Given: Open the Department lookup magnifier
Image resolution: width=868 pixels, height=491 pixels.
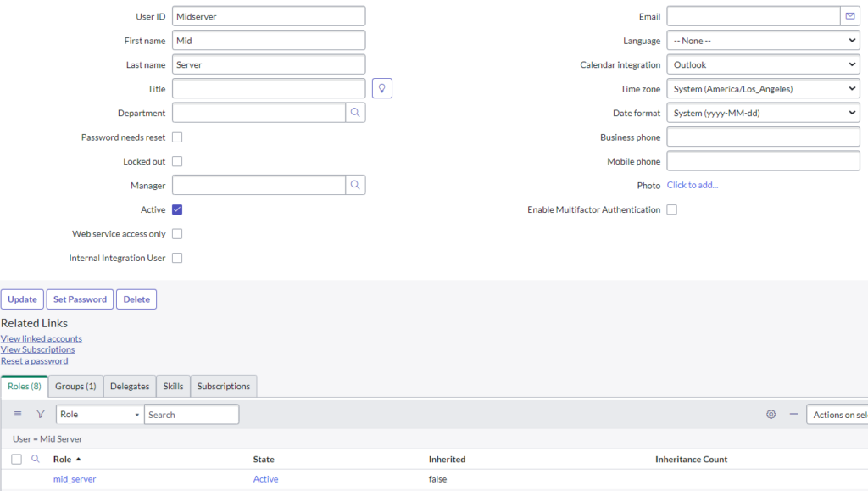Looking at the screenshot, I should tap(357, 112).
